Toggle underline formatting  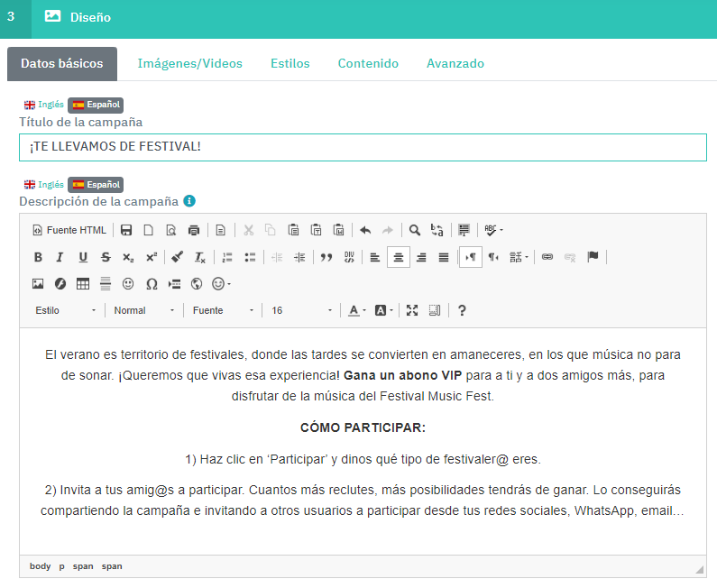83,257
